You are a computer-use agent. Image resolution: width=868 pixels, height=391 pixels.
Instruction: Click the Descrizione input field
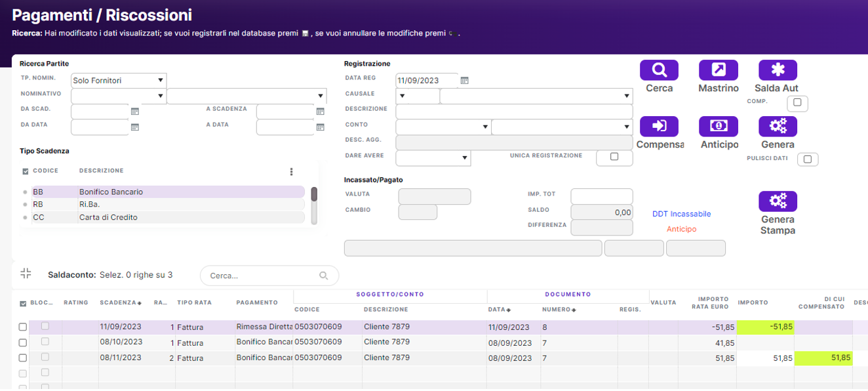point(515,112)
